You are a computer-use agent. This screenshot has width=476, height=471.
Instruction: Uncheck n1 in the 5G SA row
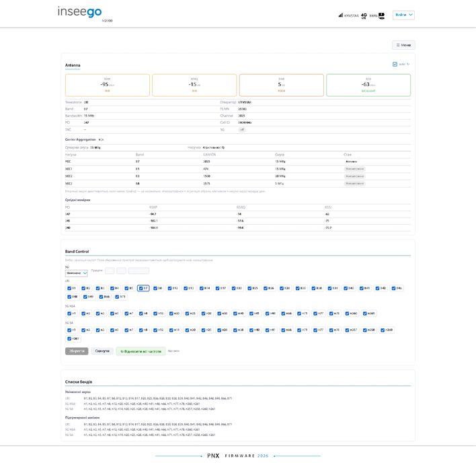coord(69,330)
